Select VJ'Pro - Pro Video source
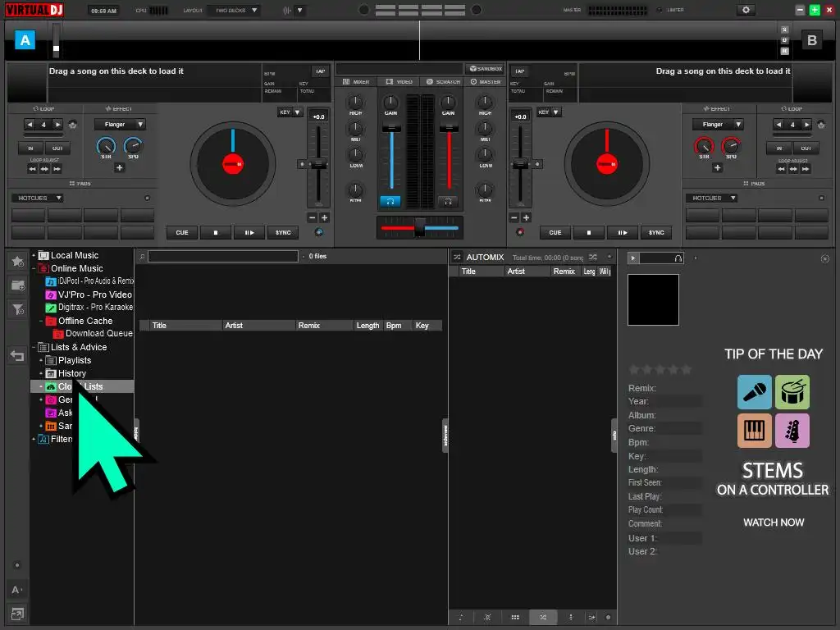The height and width of the screenshot is (630, 840). (x=94, y=294)
